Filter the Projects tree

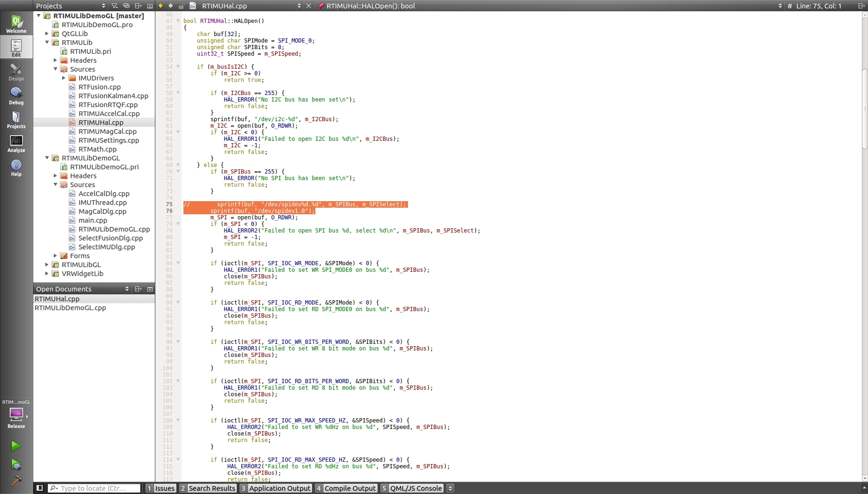click(115, 6)
